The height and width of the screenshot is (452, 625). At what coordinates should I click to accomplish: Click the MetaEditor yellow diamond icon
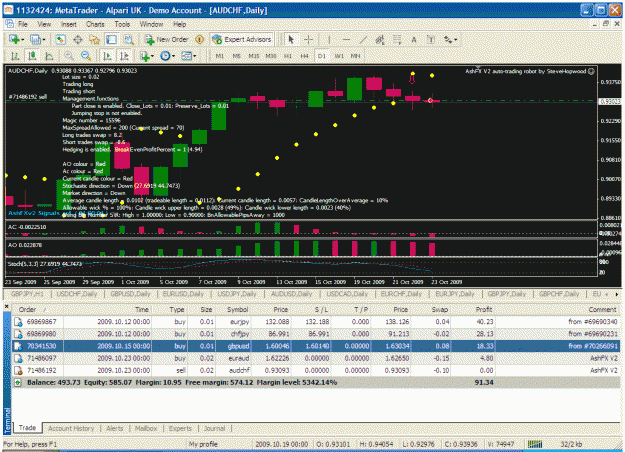pos(200,39)
